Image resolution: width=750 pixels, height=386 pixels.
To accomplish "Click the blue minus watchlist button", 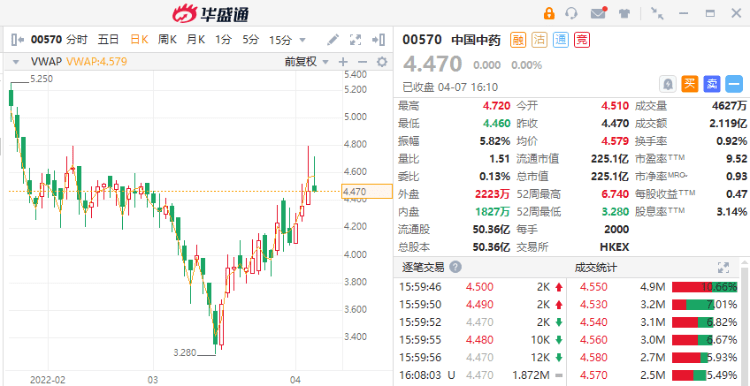I will pos(733,84).
